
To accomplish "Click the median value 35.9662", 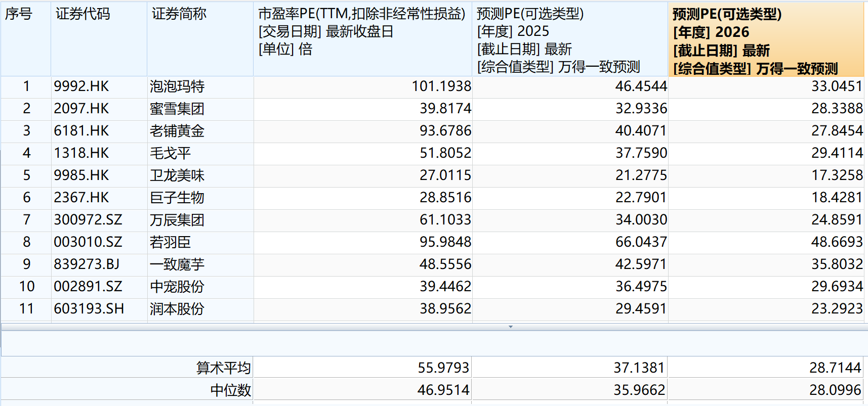I will (639, 390).
